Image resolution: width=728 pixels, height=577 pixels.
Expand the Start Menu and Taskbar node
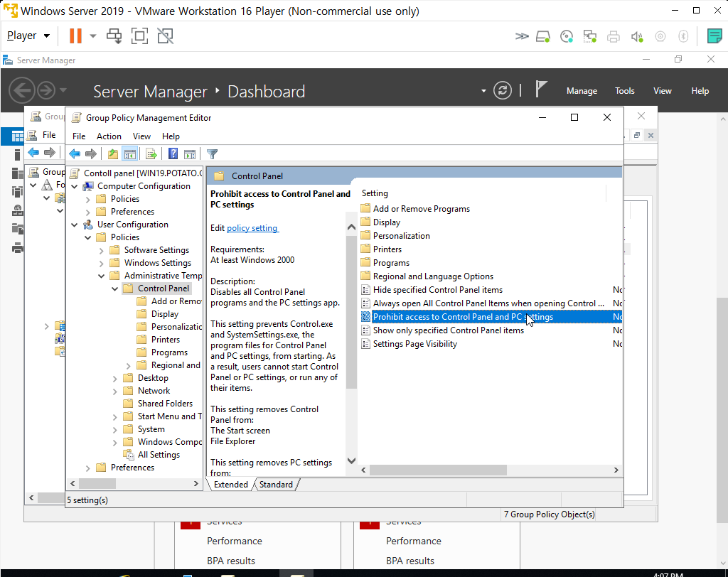click(114, 417)
